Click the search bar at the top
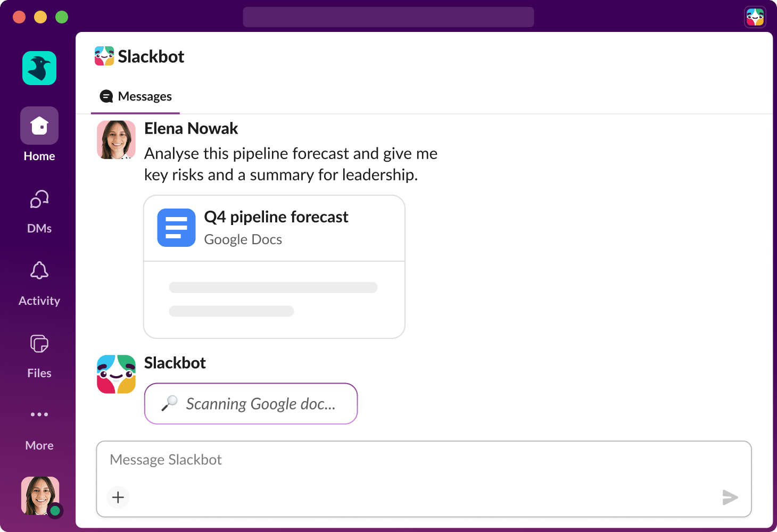 [388, 17]
